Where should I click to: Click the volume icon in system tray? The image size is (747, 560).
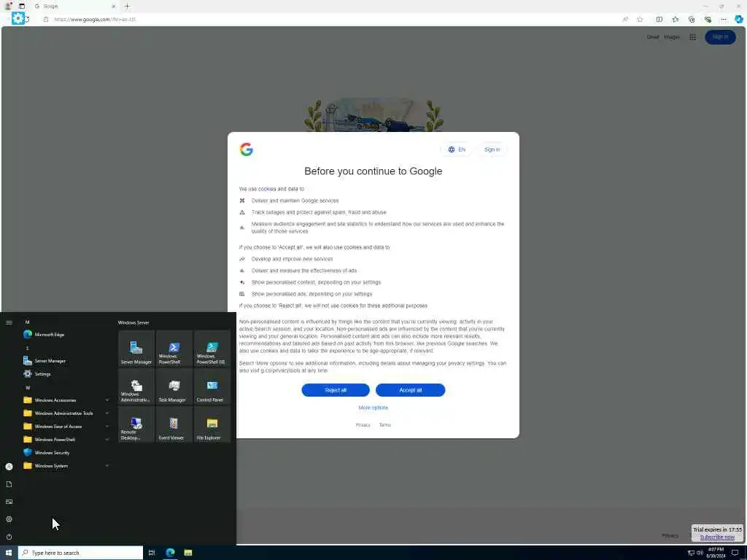[x=700, y=553]
